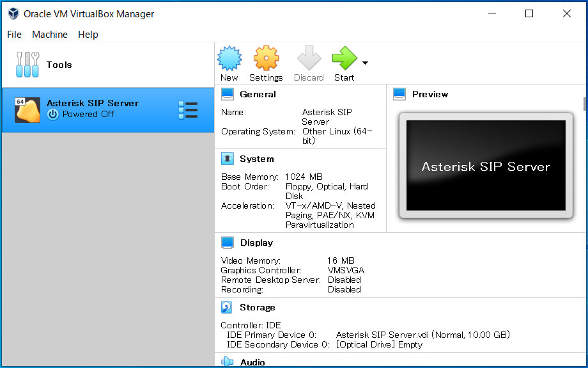Screen dimensions: 588x368
Task: Click the Powered Off status icon
Action: coord(53,115)
